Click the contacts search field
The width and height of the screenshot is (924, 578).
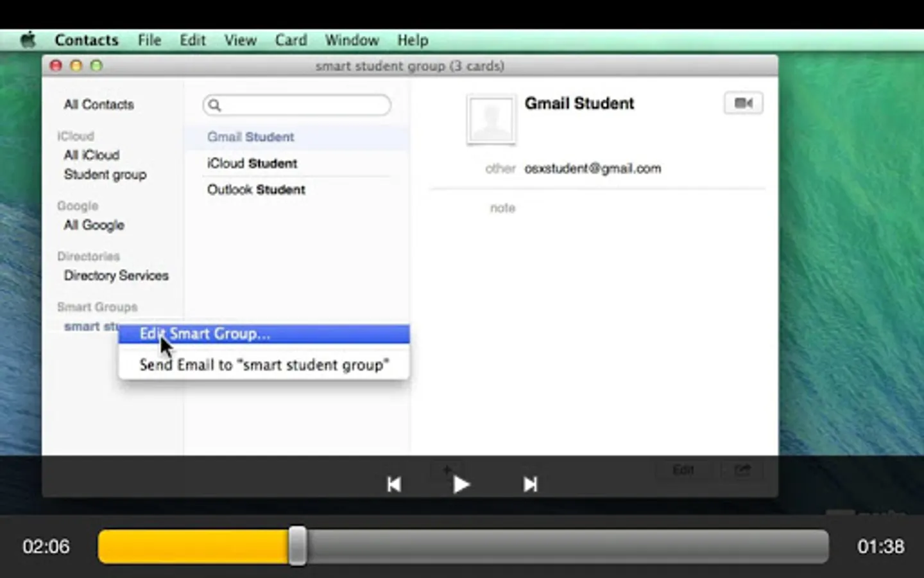point(297,105)
